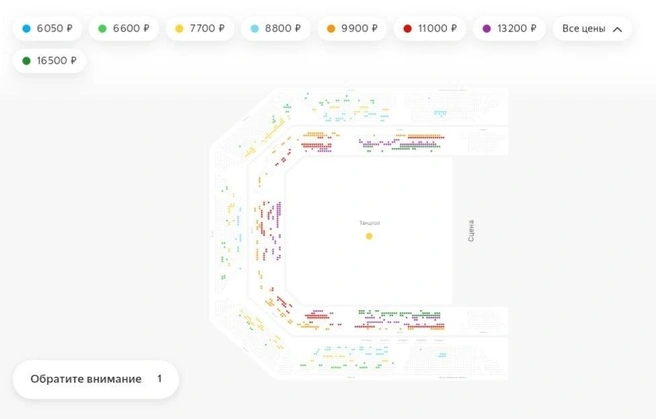656x419 pixels.
Task: Select the 6050 ₽ price filter
Action: [47, 28]
